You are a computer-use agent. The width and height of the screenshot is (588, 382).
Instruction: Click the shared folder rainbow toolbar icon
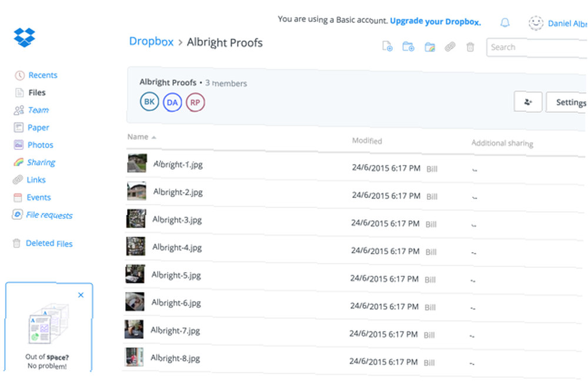[430, 47]
